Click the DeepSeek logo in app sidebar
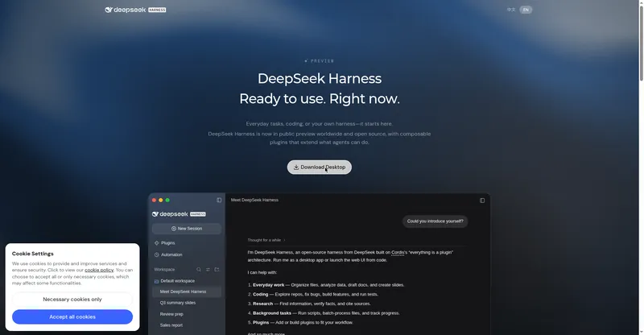This screenshot has width=644, height=335. [x=179, y=214]
